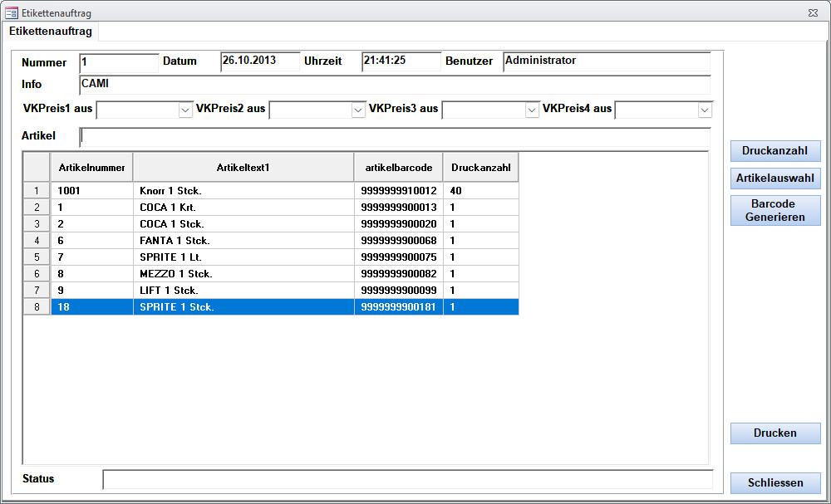Start printing with the Drucken button
This screenshot has height=504, width=831.
tap(774, 433)
